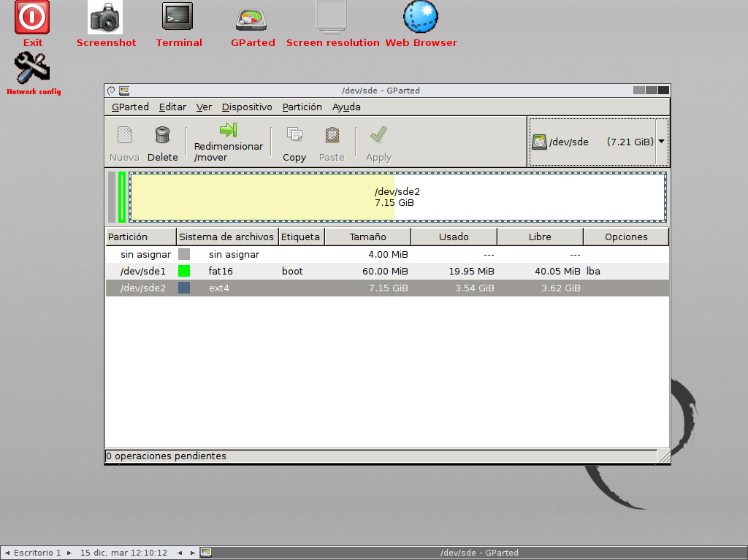748x560 pixels.
Task: Click the resize grip at the window corner
Action: (x=663, y=456)
